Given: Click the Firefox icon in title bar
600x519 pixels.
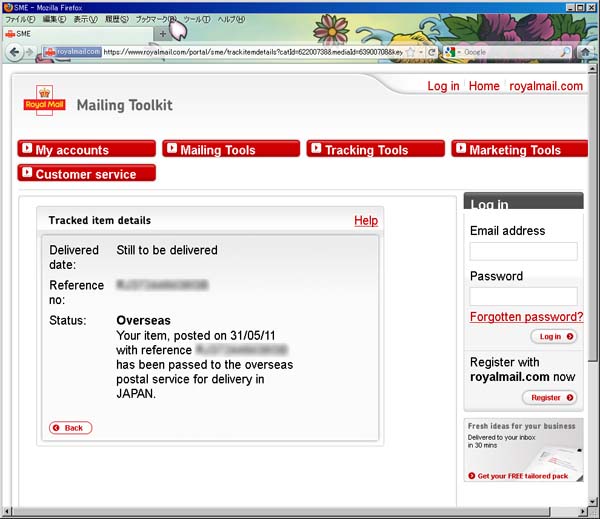Looking at the screenshot, I should click(x=8, y=7).
